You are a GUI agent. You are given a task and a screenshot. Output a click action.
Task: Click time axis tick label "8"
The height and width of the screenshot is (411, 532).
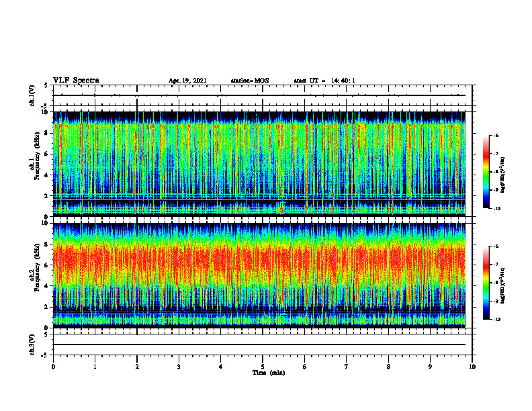click(388, 367)
